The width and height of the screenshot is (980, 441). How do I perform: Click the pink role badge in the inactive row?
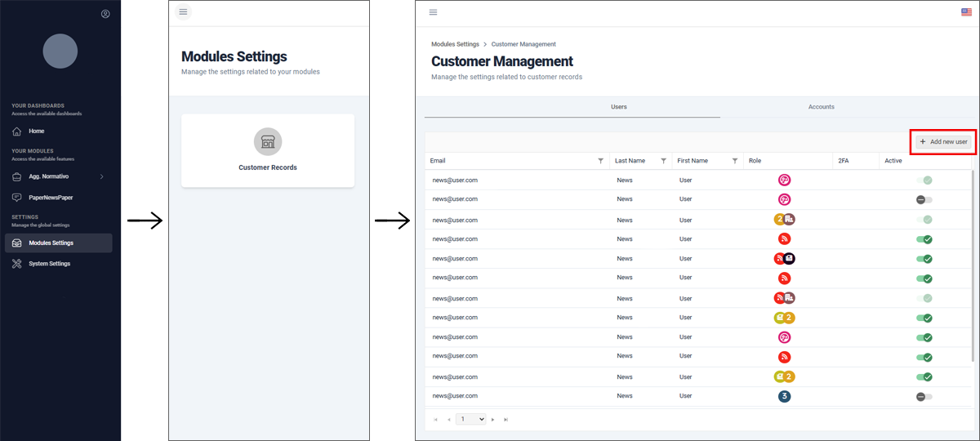(x=784, y=199)
